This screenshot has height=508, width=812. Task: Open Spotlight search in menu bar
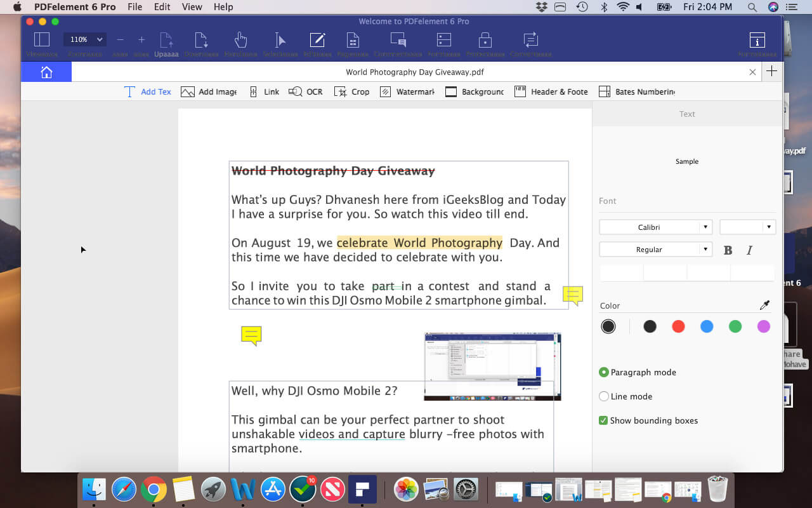point(752,7)
